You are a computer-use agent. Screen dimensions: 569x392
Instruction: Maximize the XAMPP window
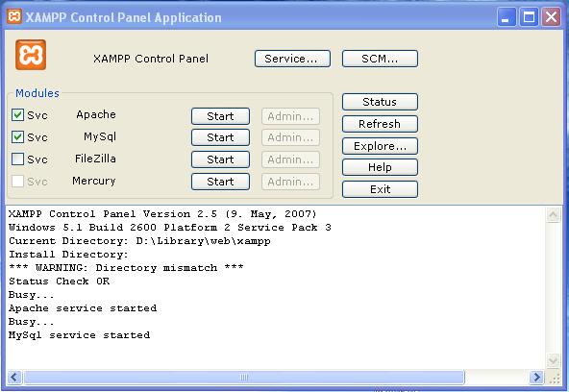[x=529, y=16]
